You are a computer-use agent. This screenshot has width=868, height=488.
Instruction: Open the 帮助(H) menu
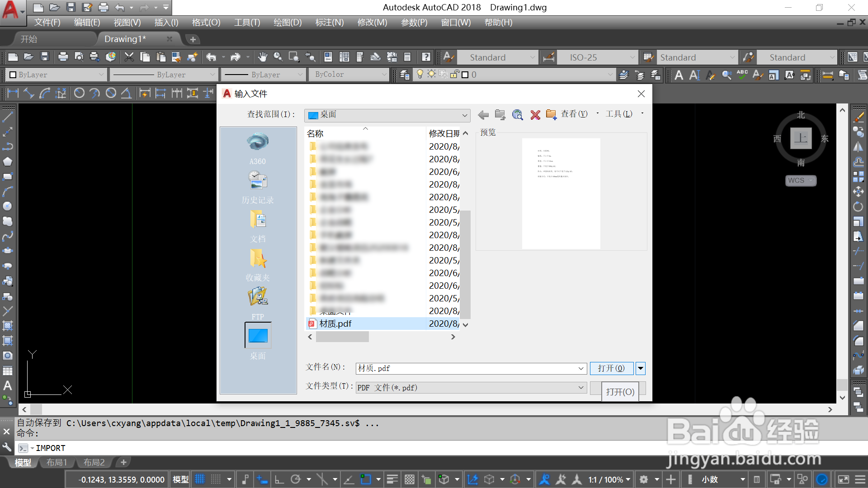pyautogui.click(x=498, y=23)
